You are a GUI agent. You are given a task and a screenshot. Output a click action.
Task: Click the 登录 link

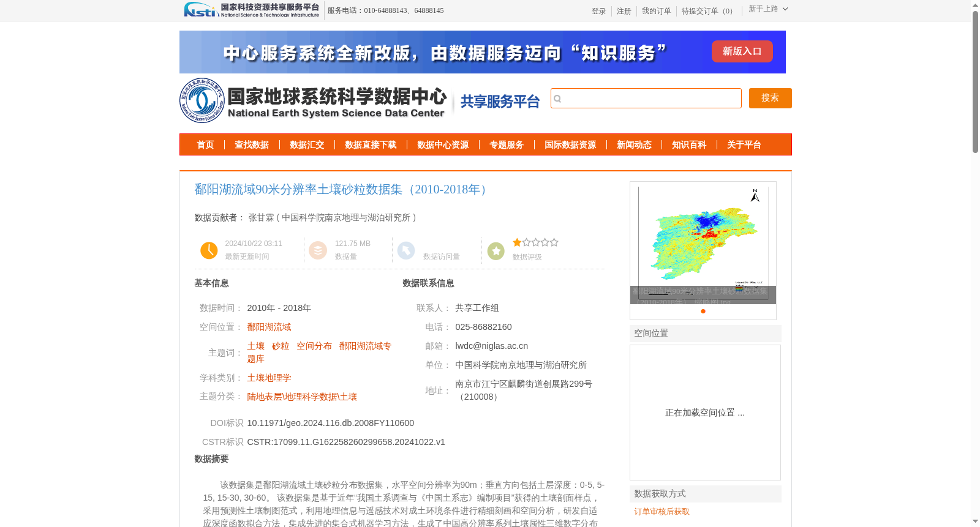599,11
